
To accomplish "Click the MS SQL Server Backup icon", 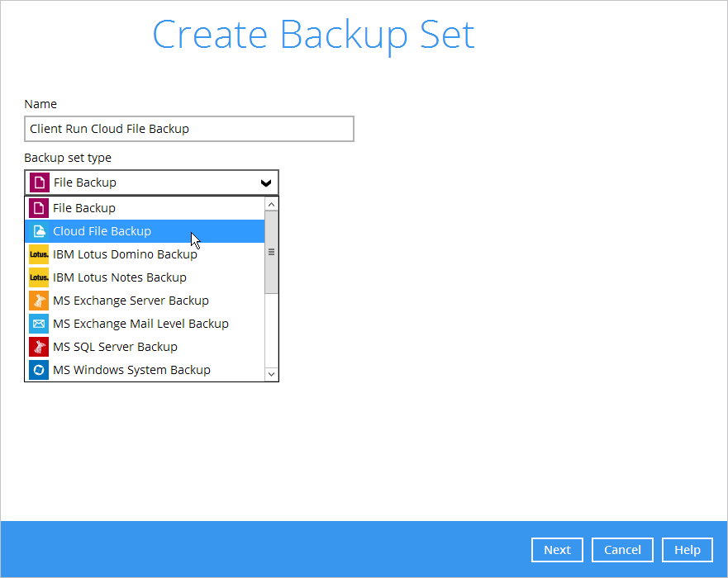I will click(39, 347).
